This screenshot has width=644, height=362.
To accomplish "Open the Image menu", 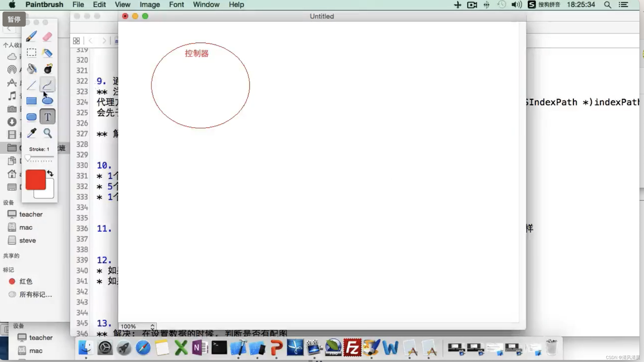I will tap(150, 5).
